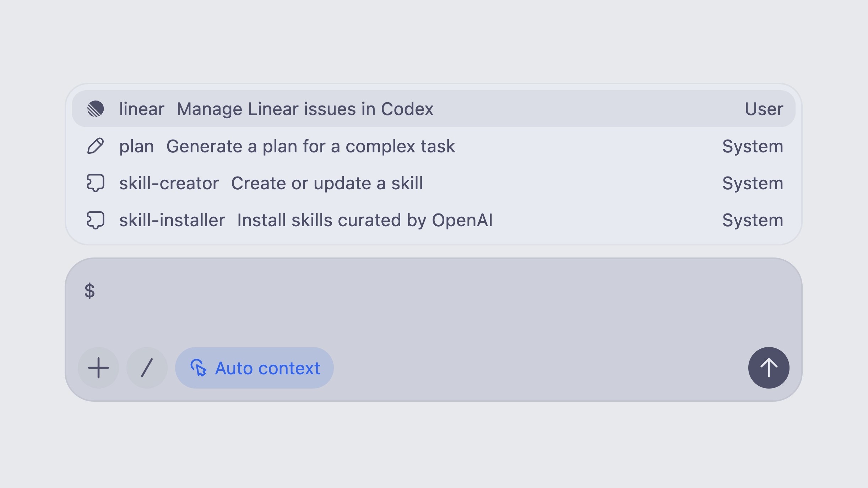
Task: Click the pencil icon beside plan
Action: (96, 146)
